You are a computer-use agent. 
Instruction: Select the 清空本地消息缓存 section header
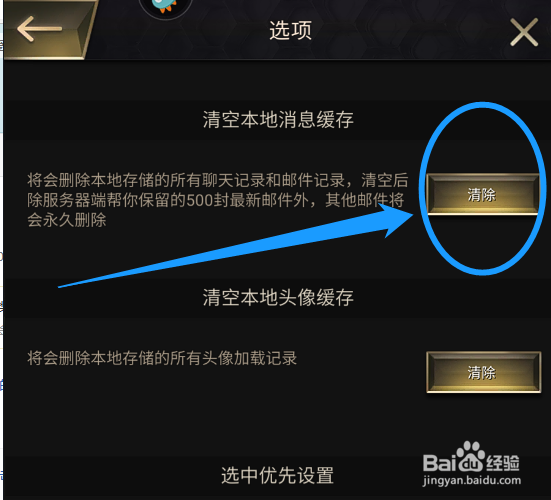(x=278, y=120)
